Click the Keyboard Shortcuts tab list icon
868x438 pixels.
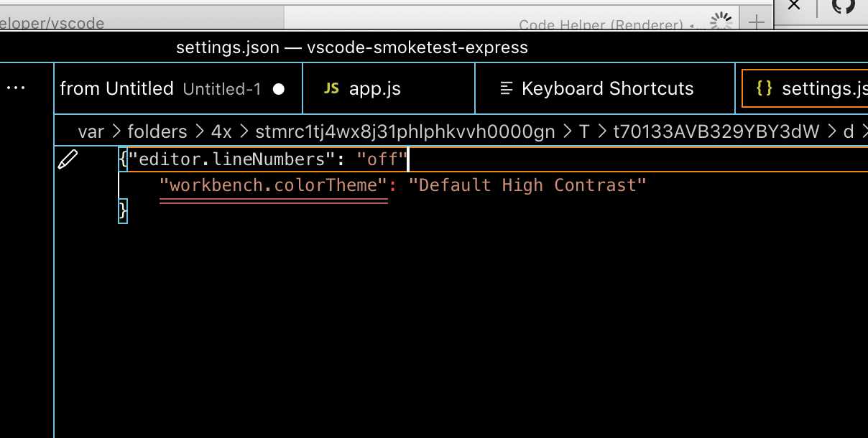(x=507, y=88)
